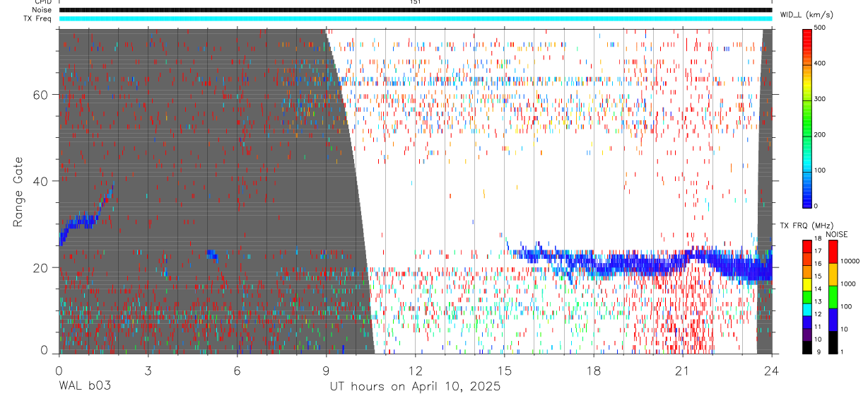Click the 1 tick on the NOISE scale
The image size is (868, 401).
point(842,351)
